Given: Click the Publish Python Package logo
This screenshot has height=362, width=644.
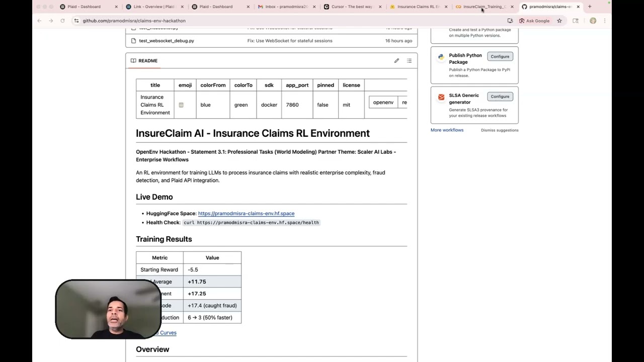Looking at the screenshot, I should tap(441, 57).
